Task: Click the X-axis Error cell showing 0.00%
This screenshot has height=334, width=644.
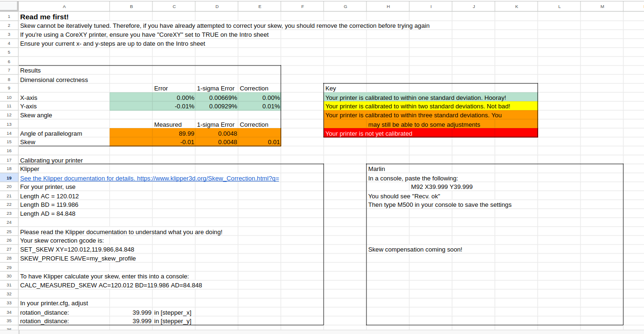Action: click(174, 98)
